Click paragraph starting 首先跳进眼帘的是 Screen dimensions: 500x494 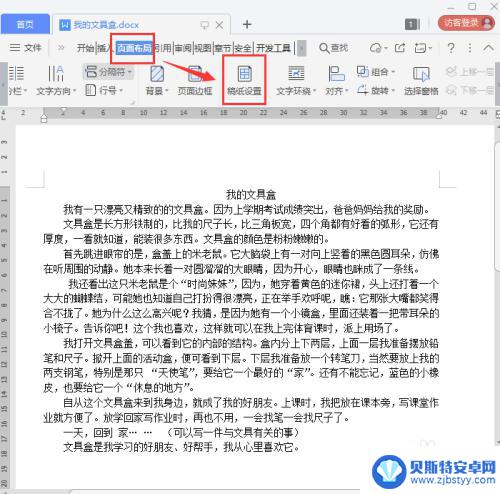coord(241,262)
